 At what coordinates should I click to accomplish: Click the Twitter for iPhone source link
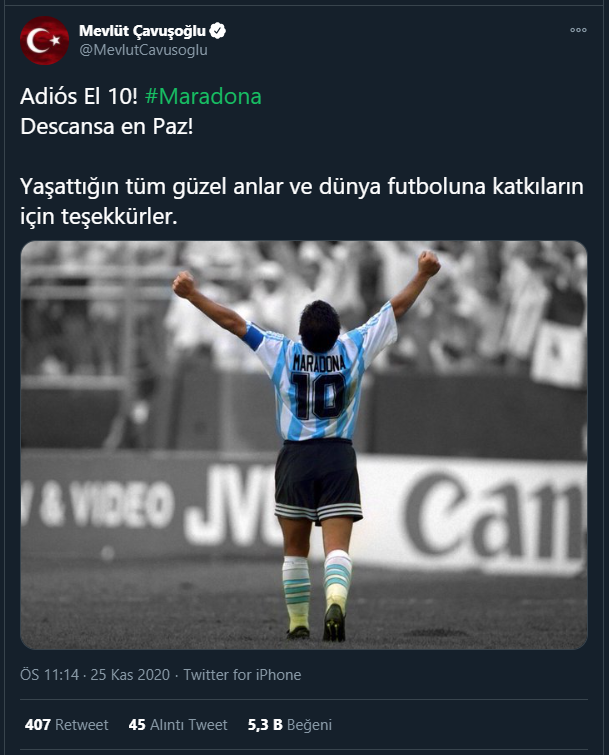[242, 675]
